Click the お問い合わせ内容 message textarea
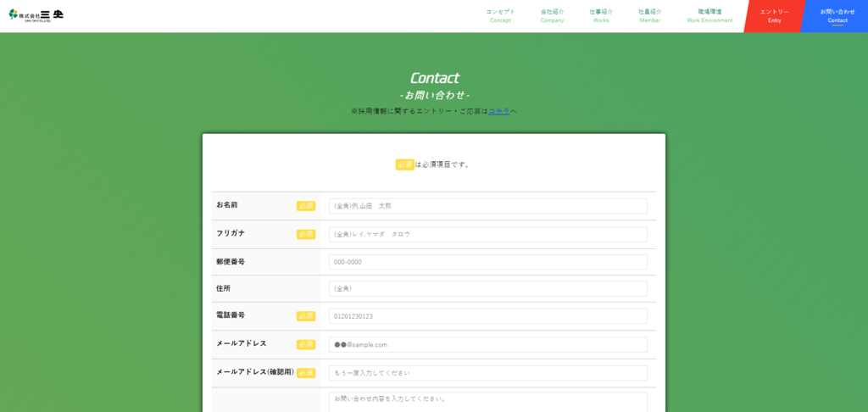This screenshot has height=412, width=868. click(x=487, y=402)
